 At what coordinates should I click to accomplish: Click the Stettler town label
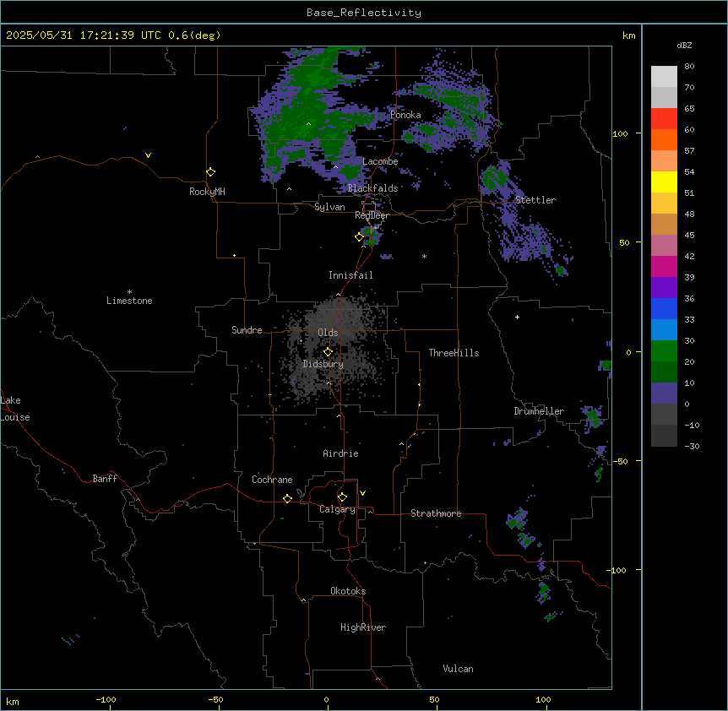[x=535, y=200]
